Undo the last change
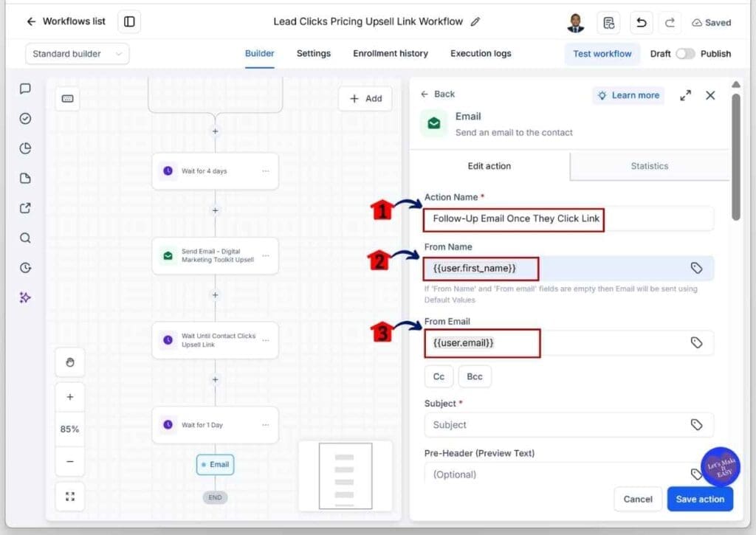 (x=642, y=22)
